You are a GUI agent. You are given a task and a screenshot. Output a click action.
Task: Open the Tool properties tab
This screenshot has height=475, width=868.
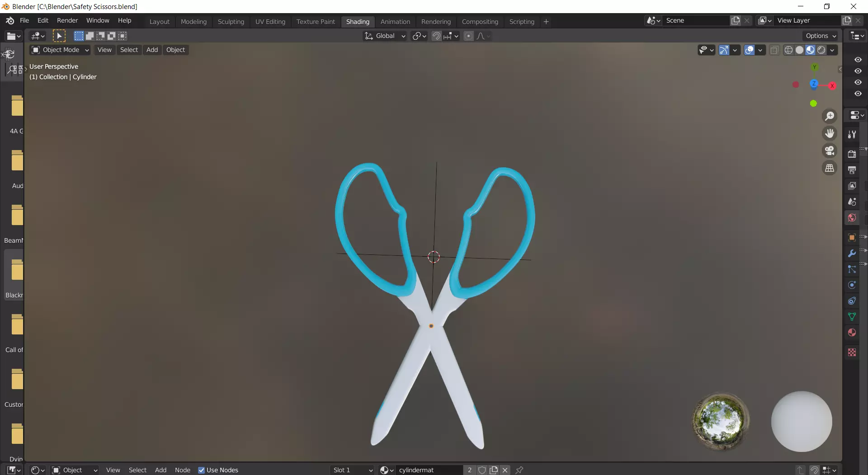pos(852,134)
